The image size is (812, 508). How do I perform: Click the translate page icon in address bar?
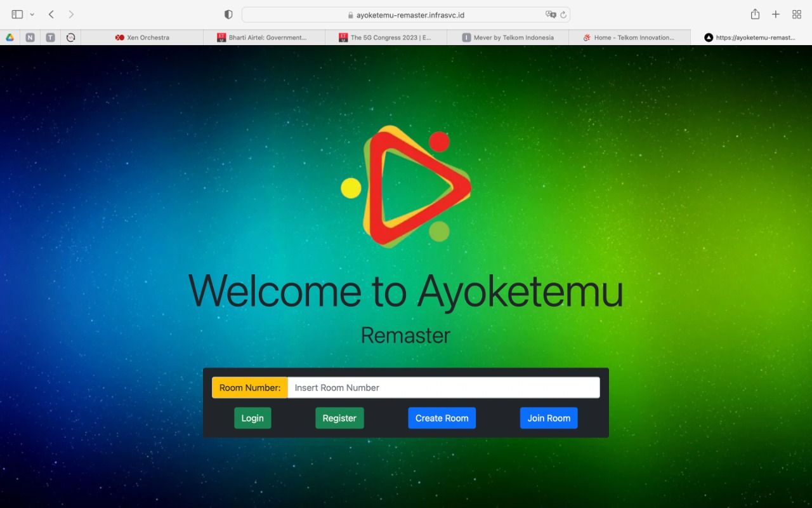click(551, 15)
